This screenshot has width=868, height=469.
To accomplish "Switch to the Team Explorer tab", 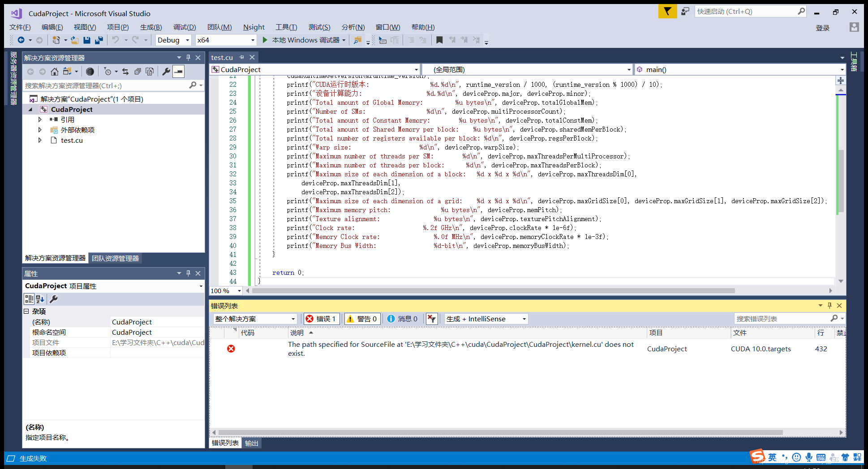I will point(116,258).
